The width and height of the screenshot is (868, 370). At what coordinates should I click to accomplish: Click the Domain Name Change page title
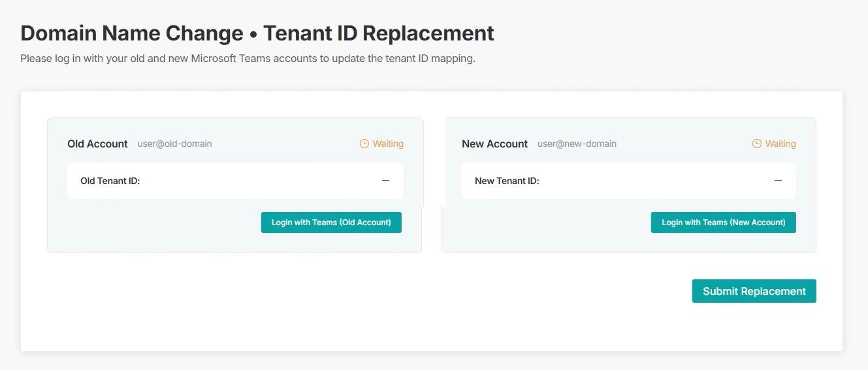point(257,33)
